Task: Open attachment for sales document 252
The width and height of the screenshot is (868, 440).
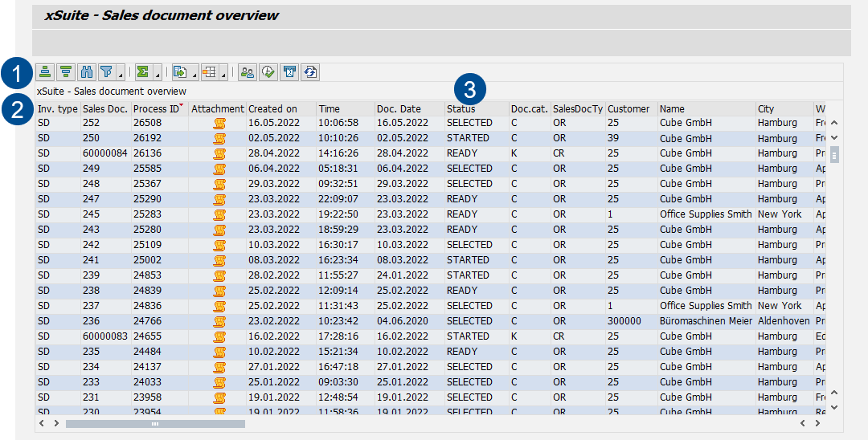Action: pos(219,123)
